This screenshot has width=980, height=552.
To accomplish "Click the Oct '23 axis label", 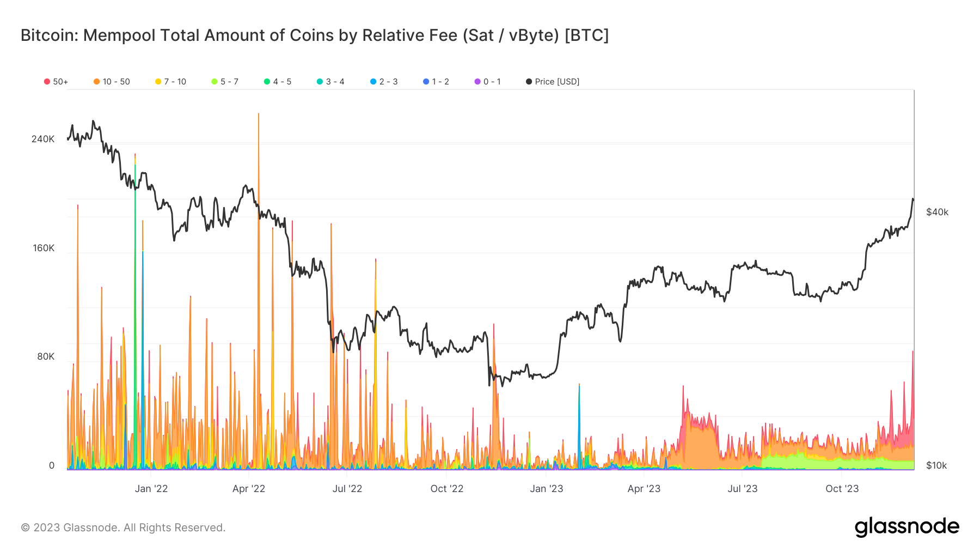I will click(842, 489).
